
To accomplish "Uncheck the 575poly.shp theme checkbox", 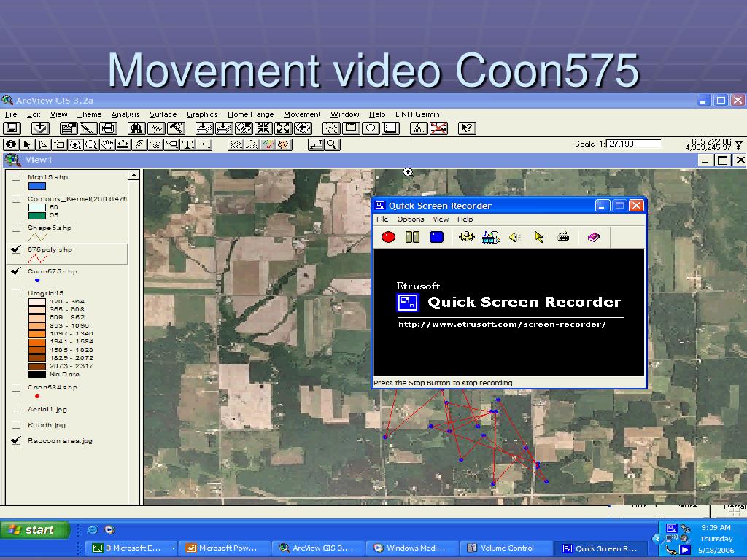I will click(16, 249).
